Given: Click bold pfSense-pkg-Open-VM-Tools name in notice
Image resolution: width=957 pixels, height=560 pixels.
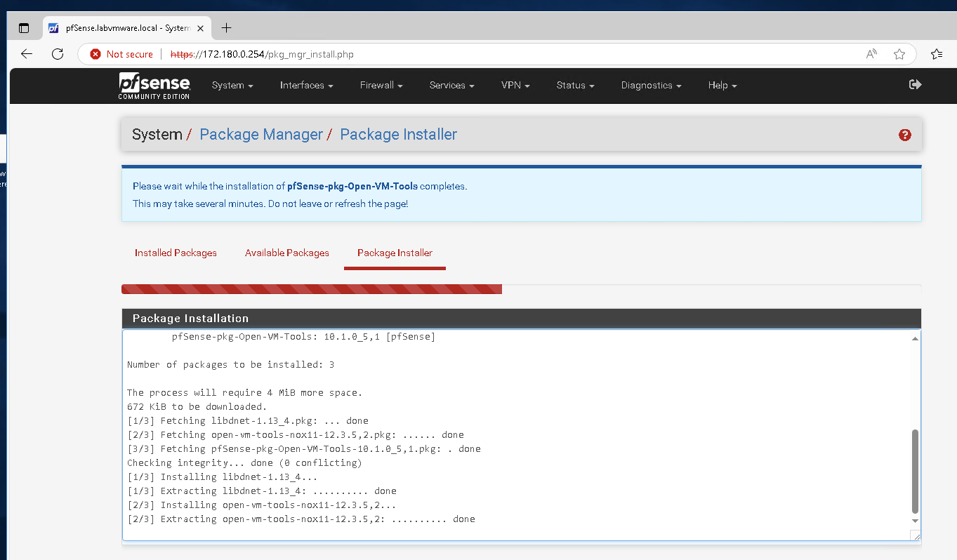Looking at the screenshot, I should tap(352, 187).
